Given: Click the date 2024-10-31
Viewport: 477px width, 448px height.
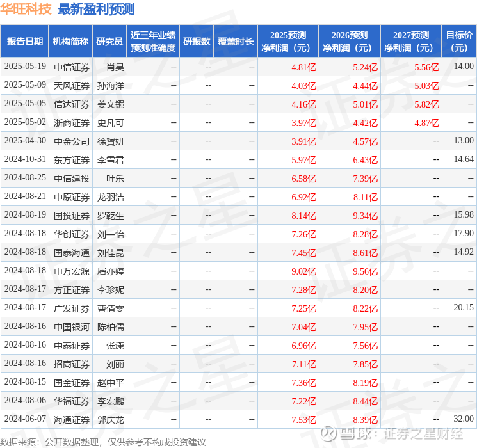Looking at the screenshot, I should click(25, 159).
